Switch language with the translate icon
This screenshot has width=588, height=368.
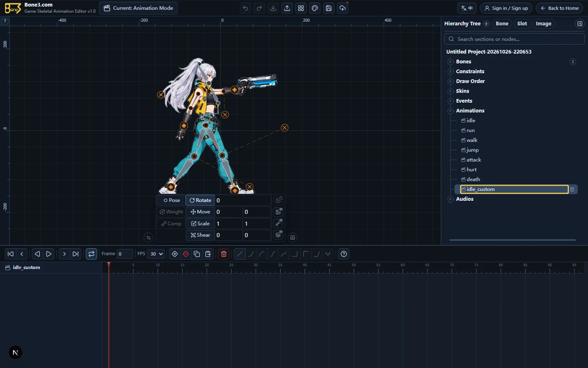click(467, 8)
